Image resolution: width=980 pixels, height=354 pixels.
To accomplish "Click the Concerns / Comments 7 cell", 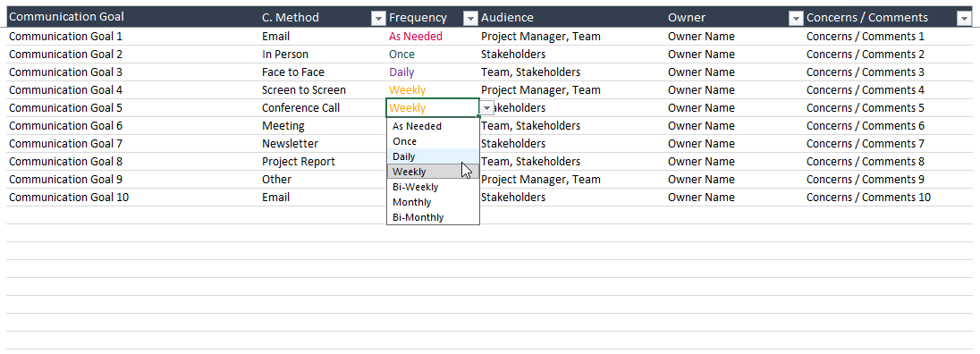I will tap(888, 144).
